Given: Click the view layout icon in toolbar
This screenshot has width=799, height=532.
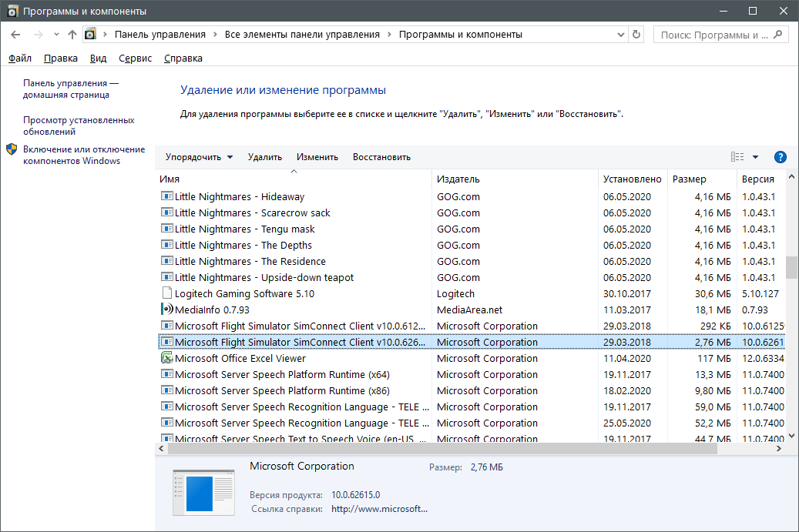Looking at the screenshot, I should [x=737, y=157].
